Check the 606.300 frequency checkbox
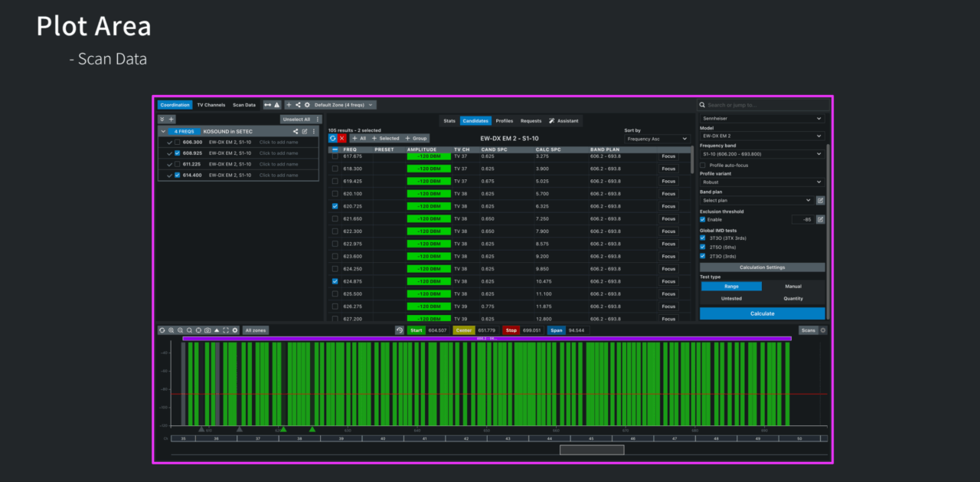This screenshot has width=980, height=482. pos(177,143)
